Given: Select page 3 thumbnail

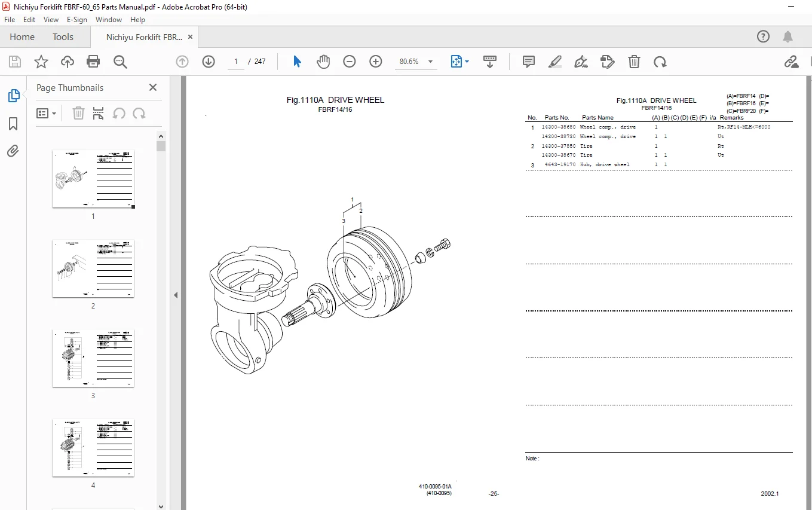Looking at the screenshot, I should coord(93,358).
